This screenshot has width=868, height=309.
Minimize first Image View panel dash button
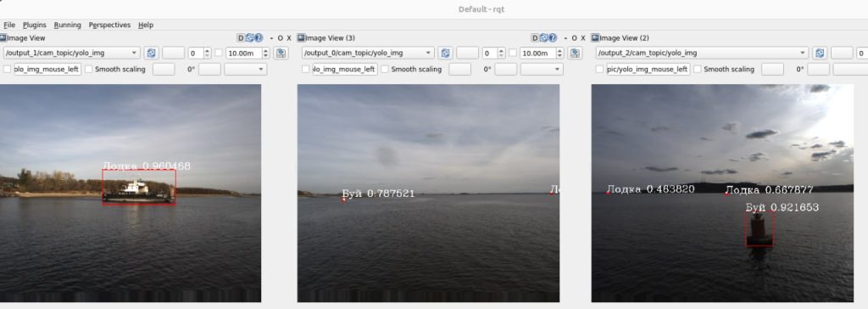point(271,38)
